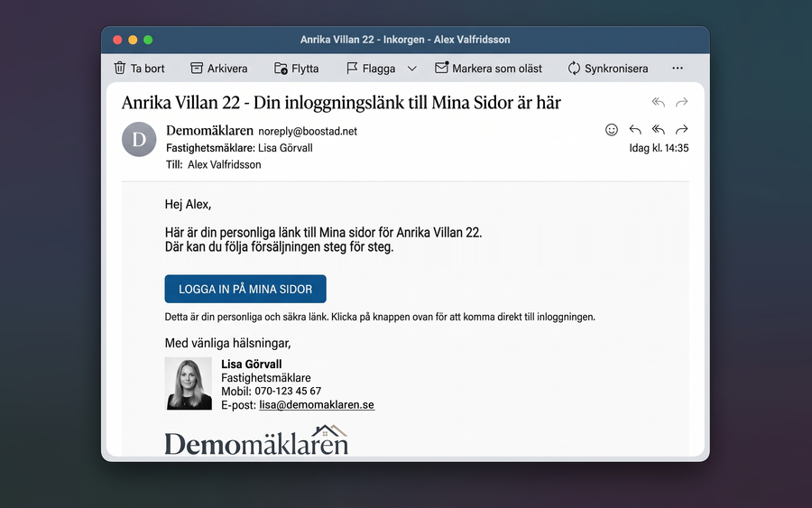Archive the message with Arkivera
The width and height of the screenshot is (812, 508).
point(219,69)
